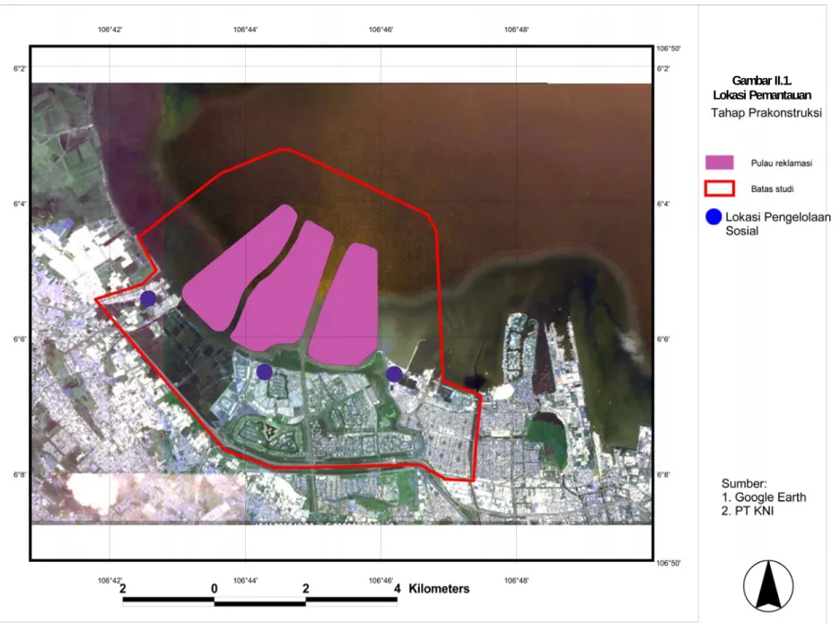Click the easternmost blue social location dot
Screen dimensions: 840x624
point(394,374)
